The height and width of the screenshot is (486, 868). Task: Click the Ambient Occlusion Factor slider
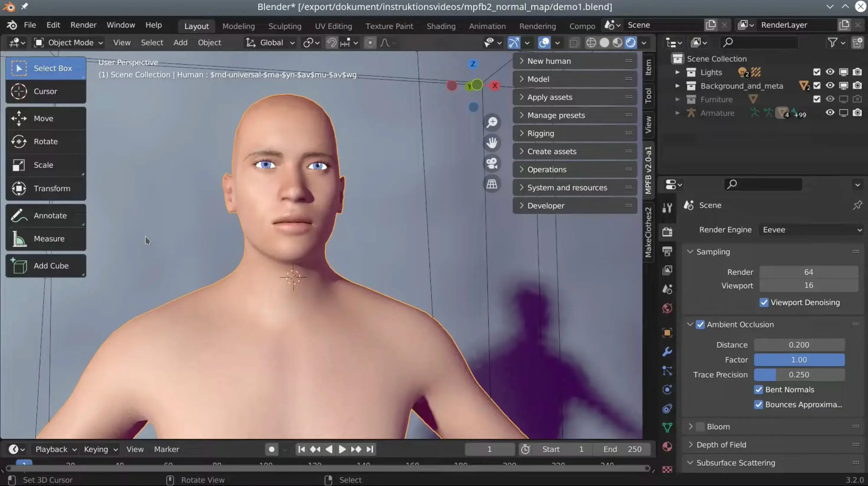pos(799,360)
